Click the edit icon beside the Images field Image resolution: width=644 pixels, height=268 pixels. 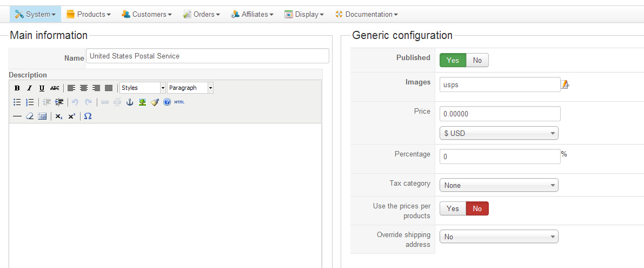[565, 84]
